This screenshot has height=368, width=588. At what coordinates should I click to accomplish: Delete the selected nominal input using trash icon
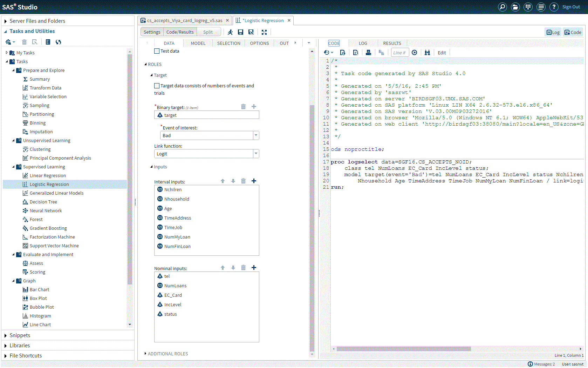point(243,267)
